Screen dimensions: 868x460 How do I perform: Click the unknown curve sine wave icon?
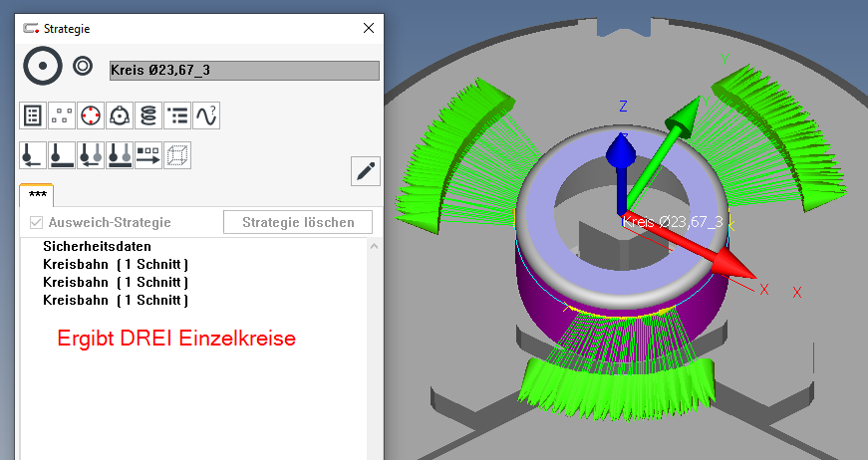206,115
